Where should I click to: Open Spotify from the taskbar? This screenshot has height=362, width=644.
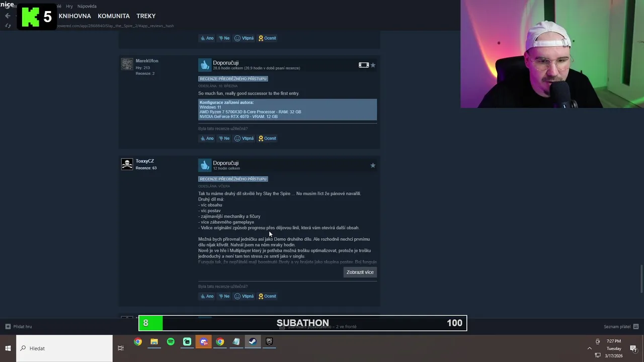coord(171,342)
